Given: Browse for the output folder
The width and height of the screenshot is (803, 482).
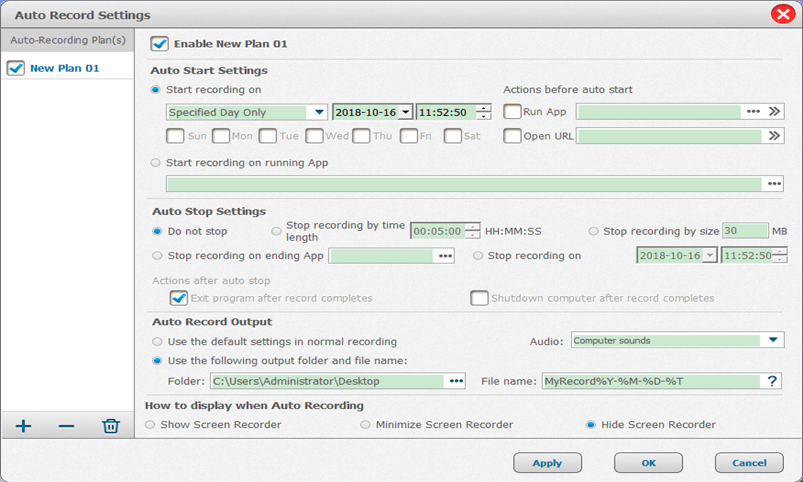Looking at the screenshot, I should click(457, 381).
